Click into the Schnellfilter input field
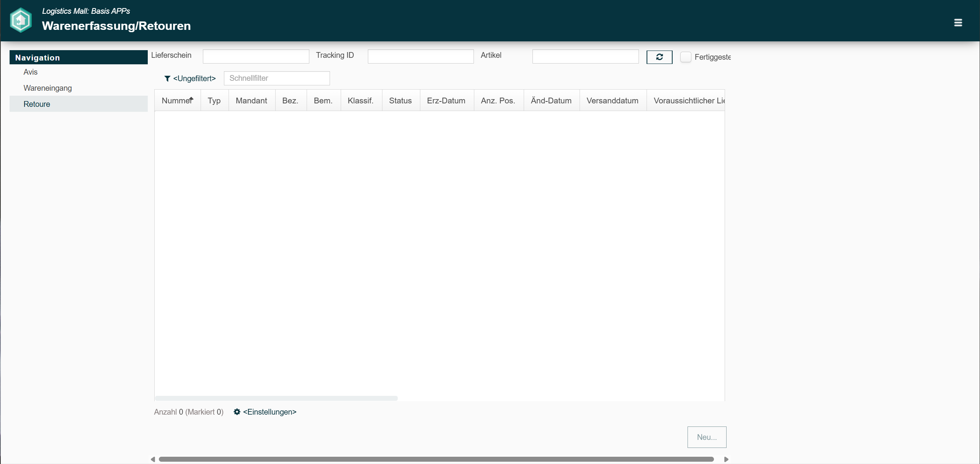980x464 pixels. [x=276, y=78]
